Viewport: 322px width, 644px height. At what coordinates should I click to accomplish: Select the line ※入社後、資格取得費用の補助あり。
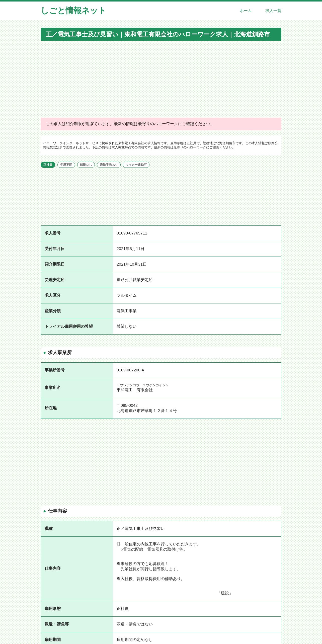[151, 579]
